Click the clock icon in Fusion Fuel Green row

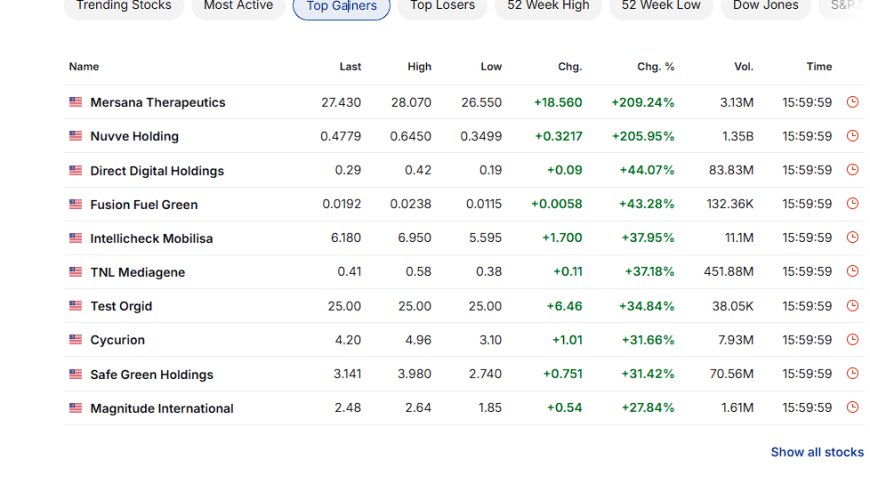coord(852,204)
